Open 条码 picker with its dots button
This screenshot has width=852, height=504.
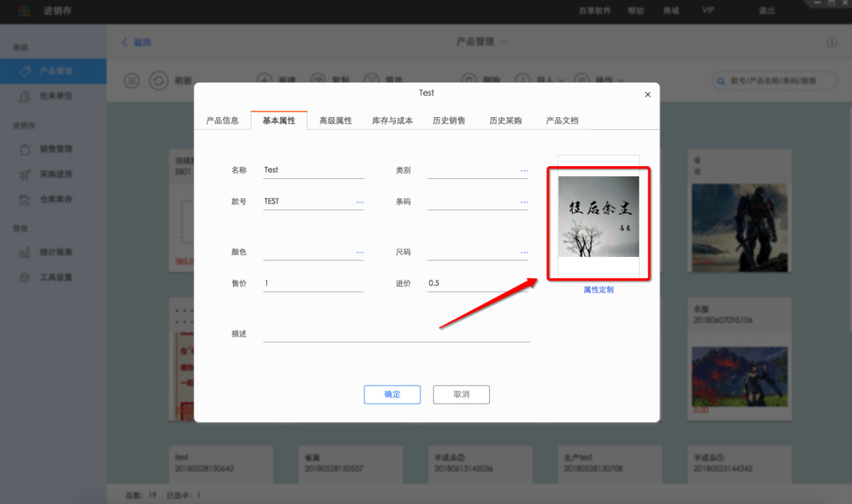(524, 202)
